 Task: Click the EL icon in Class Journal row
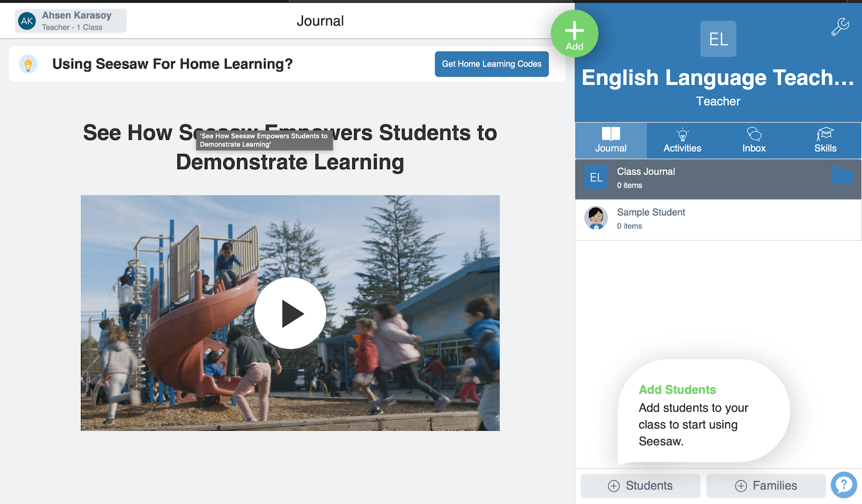[596, 178]
